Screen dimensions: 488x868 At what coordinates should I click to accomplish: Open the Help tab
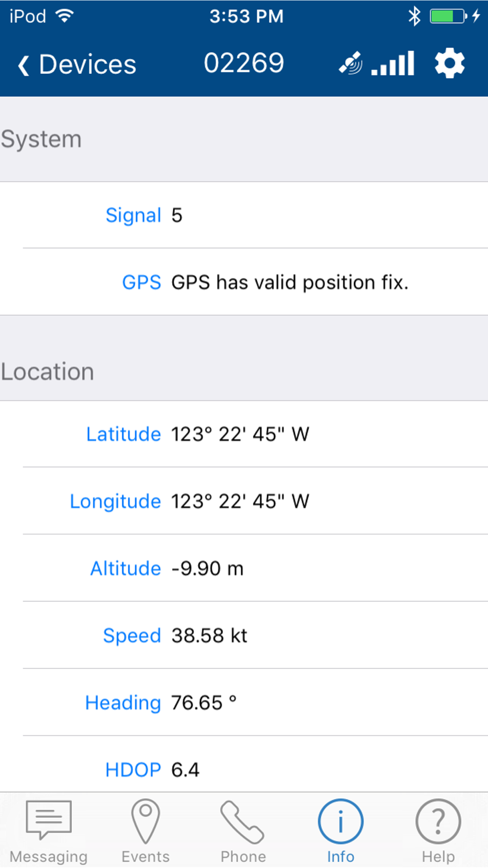438,831
